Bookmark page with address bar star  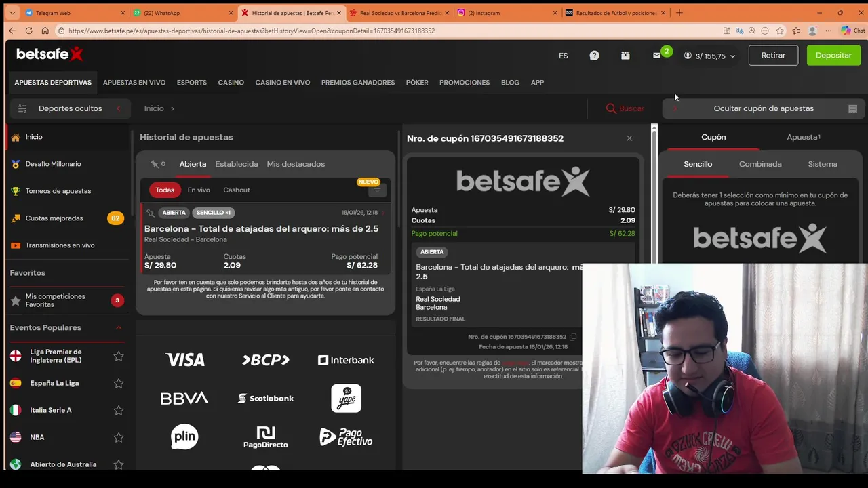(780, 30)
